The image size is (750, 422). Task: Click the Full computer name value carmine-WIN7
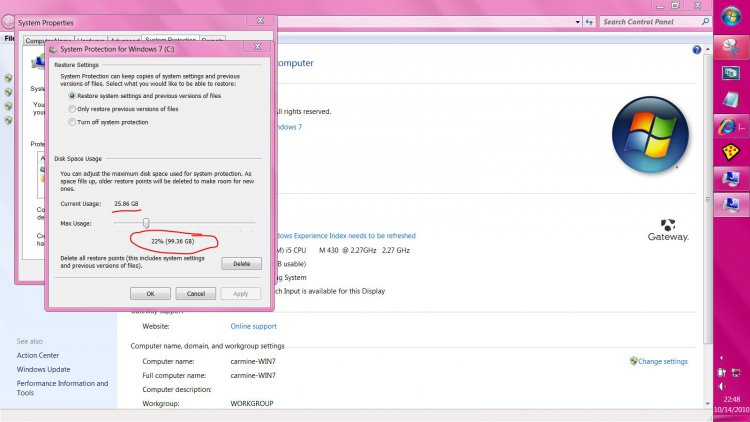pos(253,376)
